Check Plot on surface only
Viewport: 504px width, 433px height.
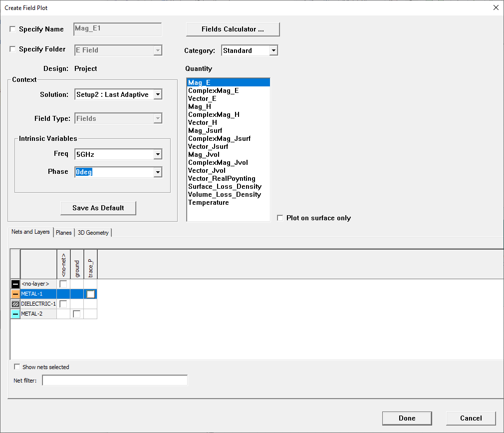[280, 218]
